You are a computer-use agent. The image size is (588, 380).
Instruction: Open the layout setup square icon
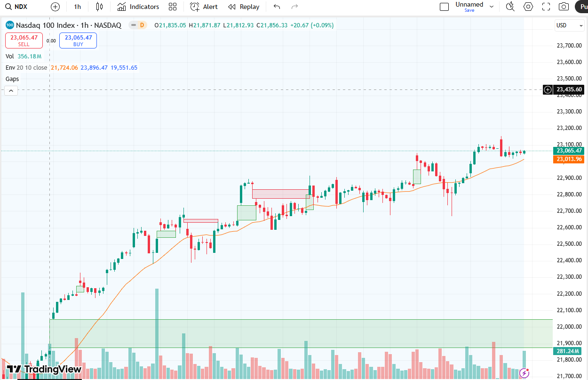(445, 7)
